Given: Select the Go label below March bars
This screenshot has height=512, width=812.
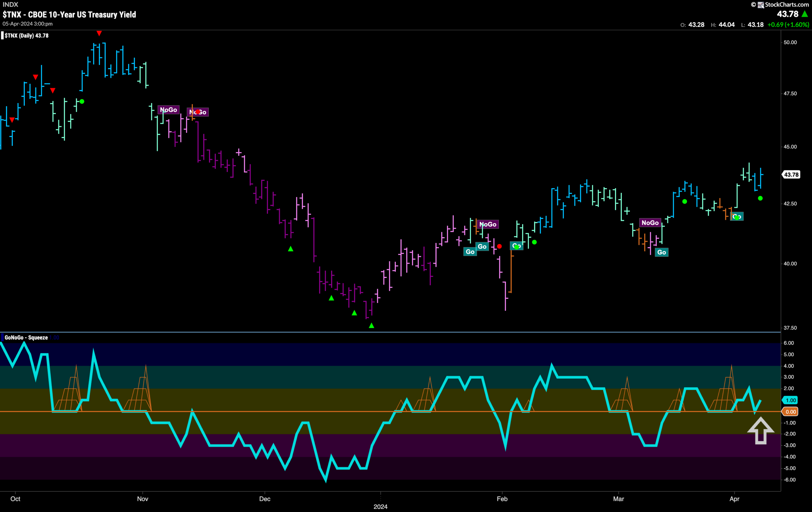Looking at the screenshot, I should [661, 252].
